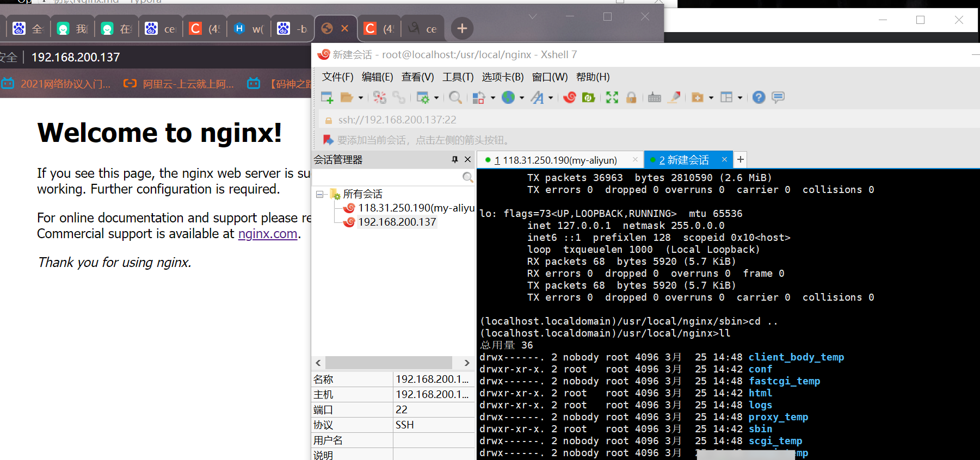Click the browser address bar 192.168.200.137
Screen dimensions: 980x460
[76, 57]
